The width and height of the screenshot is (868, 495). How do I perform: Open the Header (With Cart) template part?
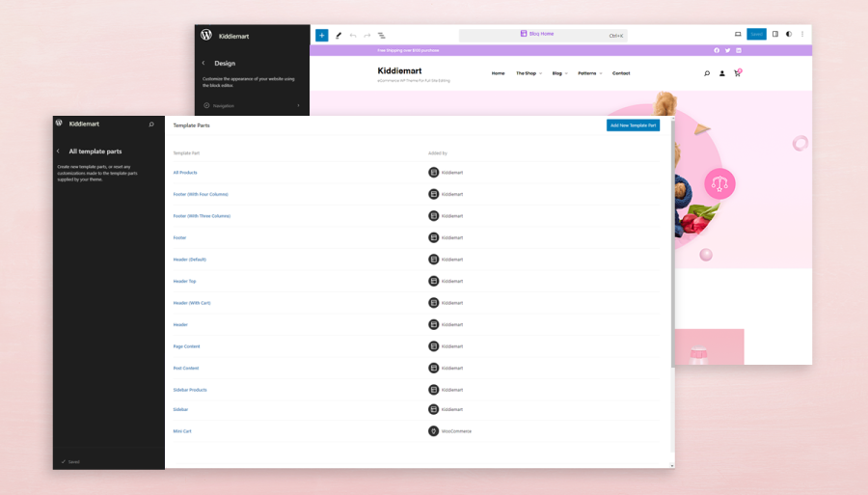point(192,303)
